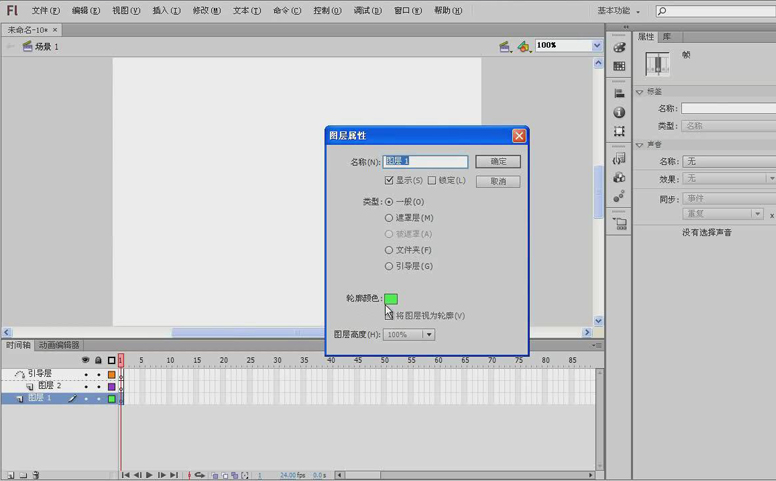Screen dimensions: 776x481
Task: Click the edit scene icon above stage
Action: tap(506, 46)
